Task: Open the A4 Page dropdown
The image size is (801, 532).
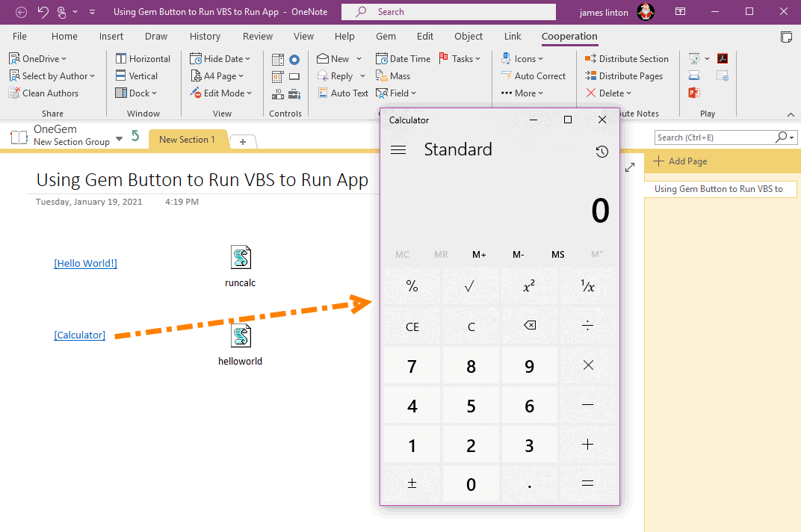Action: pyautogui.click(x=217, y=75)
